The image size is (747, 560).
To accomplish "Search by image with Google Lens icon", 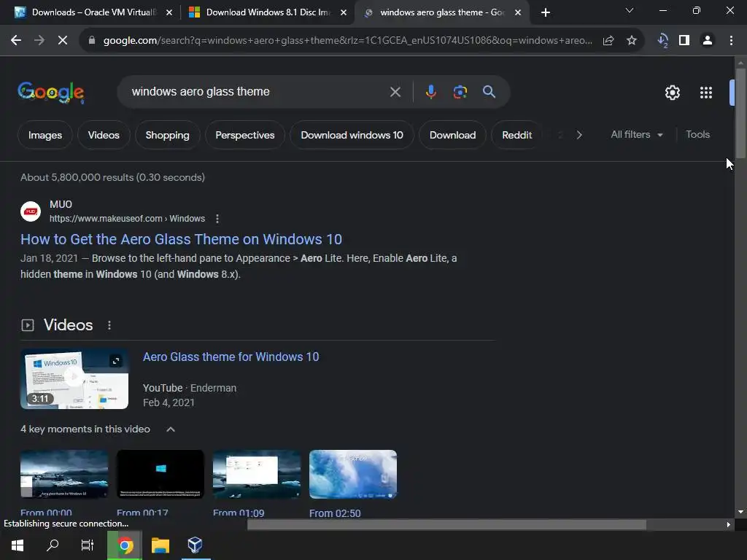I will click(460, 92).
